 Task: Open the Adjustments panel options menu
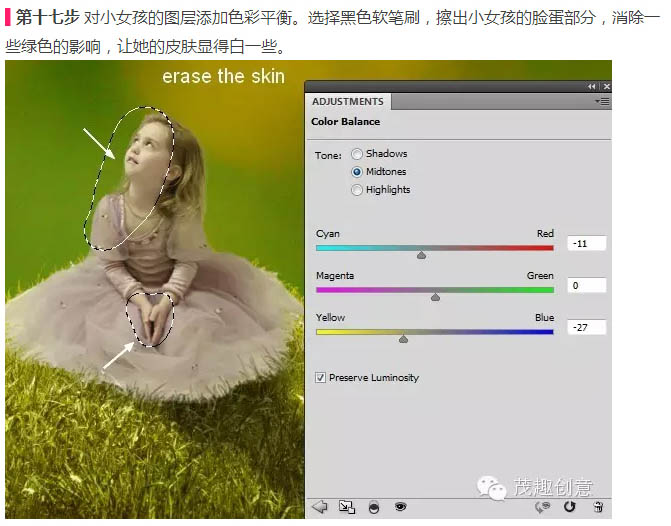[602, 102]
